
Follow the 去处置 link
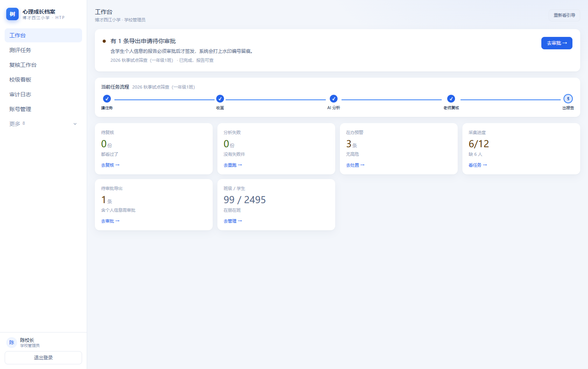[355, 165]
